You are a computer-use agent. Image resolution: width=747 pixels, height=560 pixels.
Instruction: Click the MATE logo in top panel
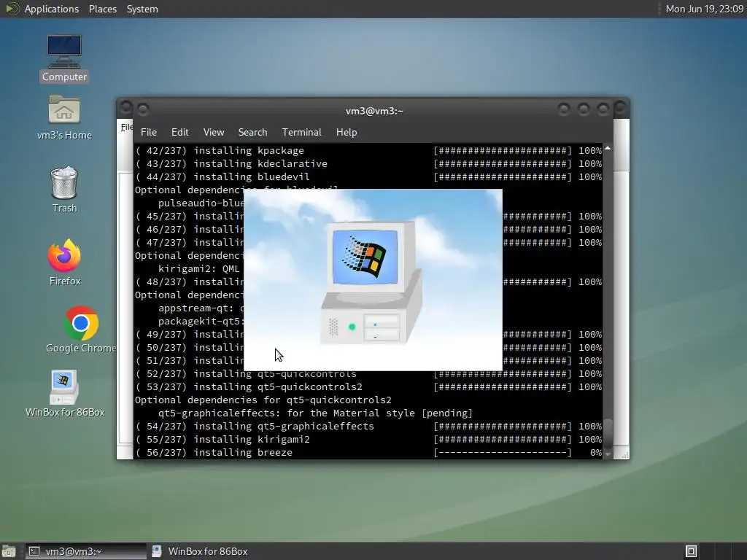pyautogui.click(x=12, y=9)
